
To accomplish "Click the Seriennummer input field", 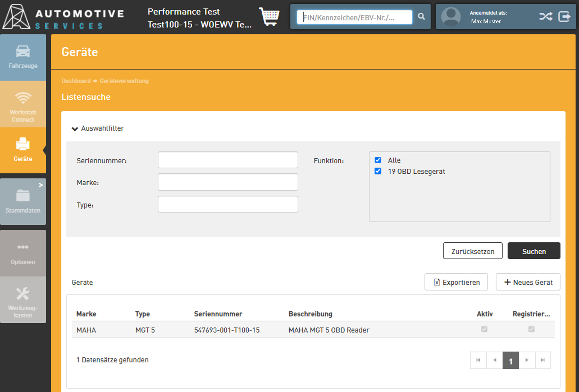I will click(228, 160).
